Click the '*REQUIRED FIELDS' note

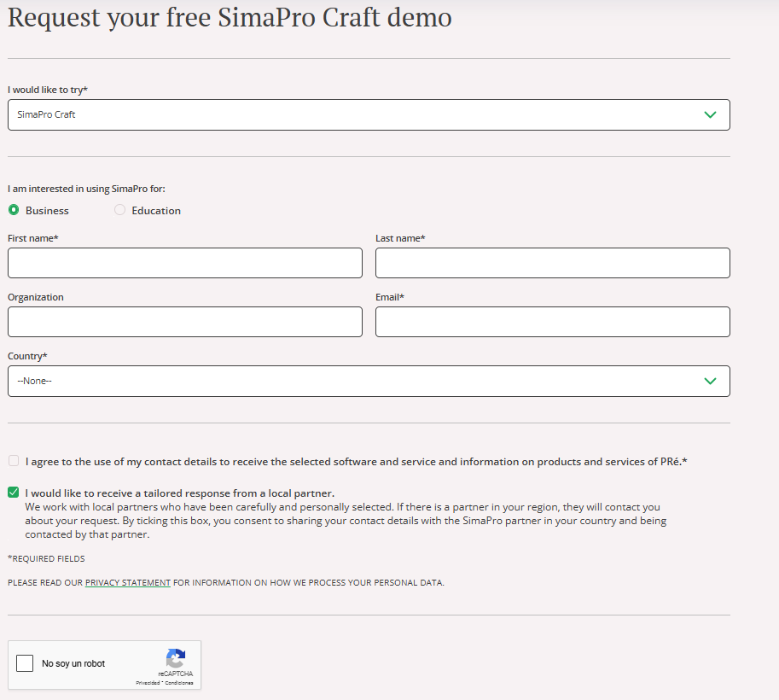pos(46,559)
